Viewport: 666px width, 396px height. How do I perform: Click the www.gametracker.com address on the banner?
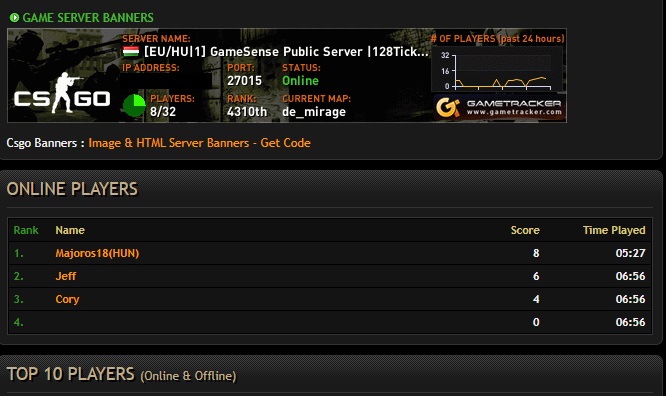[514, 112]
